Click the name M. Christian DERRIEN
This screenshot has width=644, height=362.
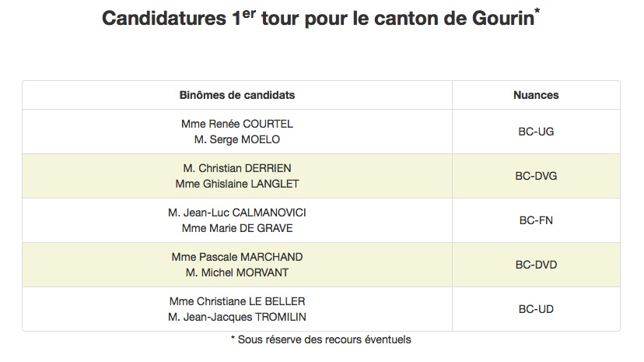237,168
